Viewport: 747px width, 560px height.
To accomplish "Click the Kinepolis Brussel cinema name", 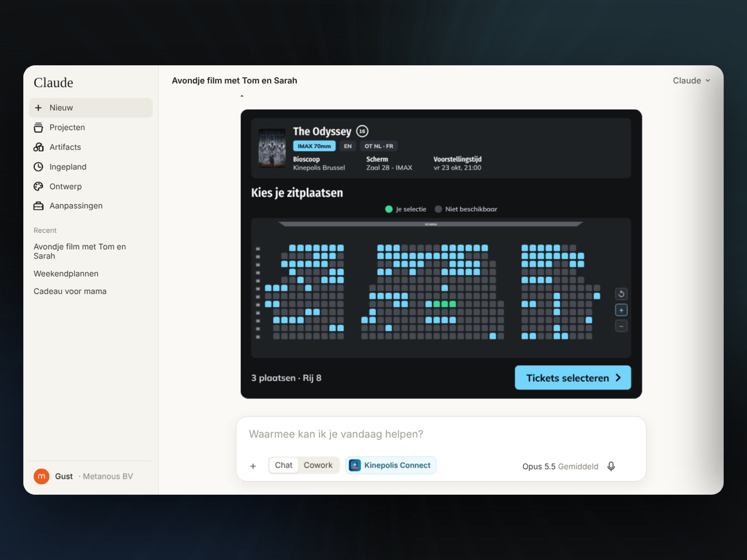I will (319, 168).
